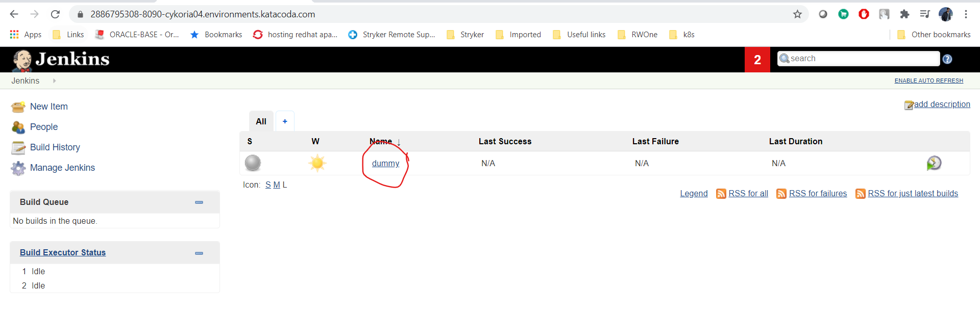Image resolution: width=980 pixels, height=315 pixels.
Task: Open the Useful links bookmarks folder
Action: (579, 35)
